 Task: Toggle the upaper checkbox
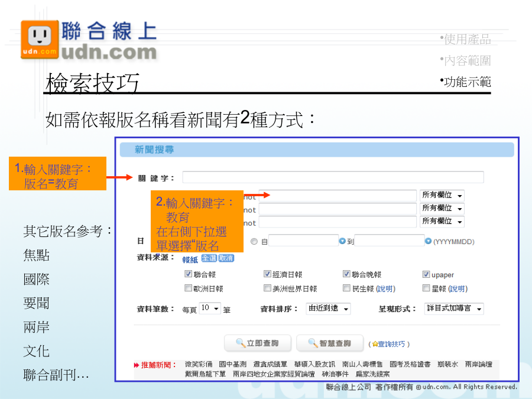tap(426, 274)
